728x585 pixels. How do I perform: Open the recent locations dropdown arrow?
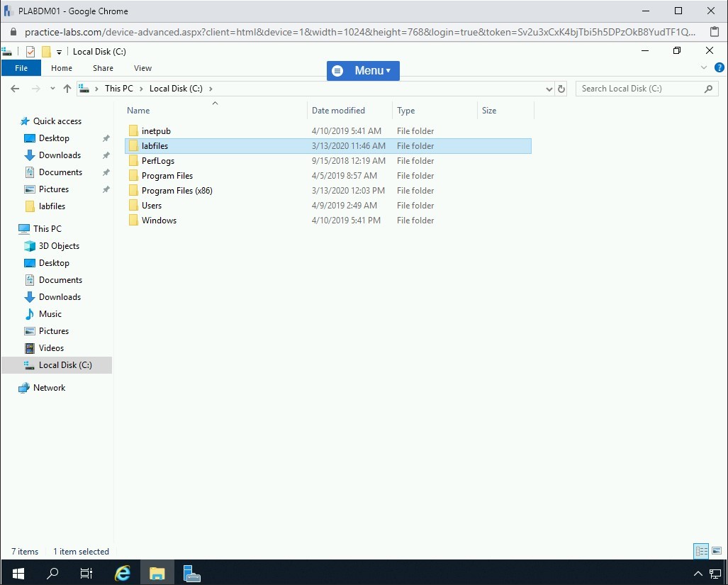(x=52, y=89)
